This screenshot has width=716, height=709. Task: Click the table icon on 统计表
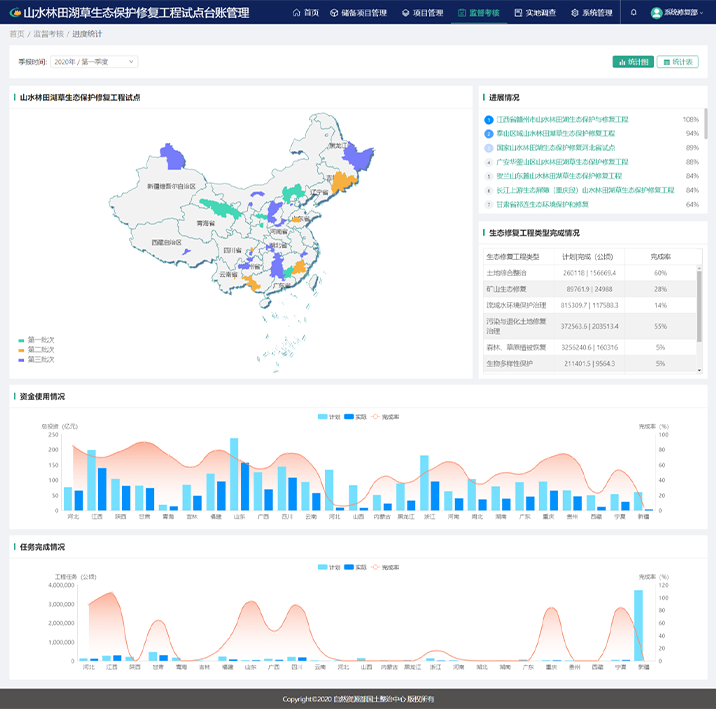(x=667, y=62)
